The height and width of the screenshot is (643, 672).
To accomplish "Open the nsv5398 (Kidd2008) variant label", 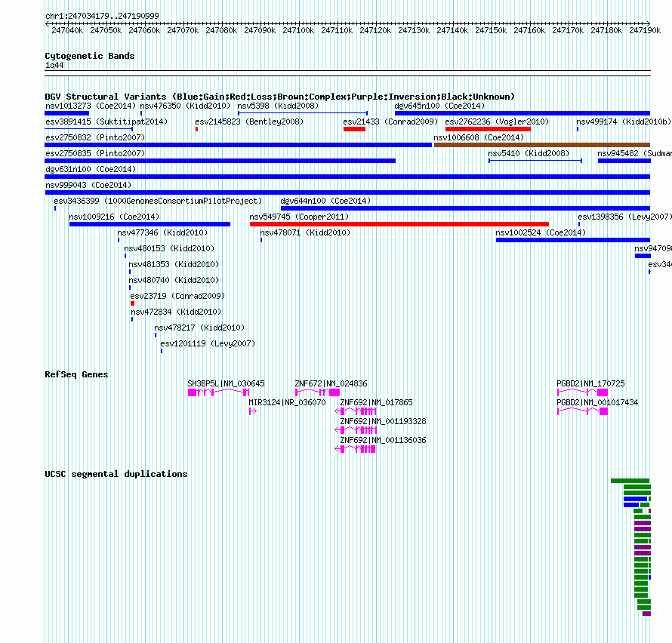I will pos(278,106).
